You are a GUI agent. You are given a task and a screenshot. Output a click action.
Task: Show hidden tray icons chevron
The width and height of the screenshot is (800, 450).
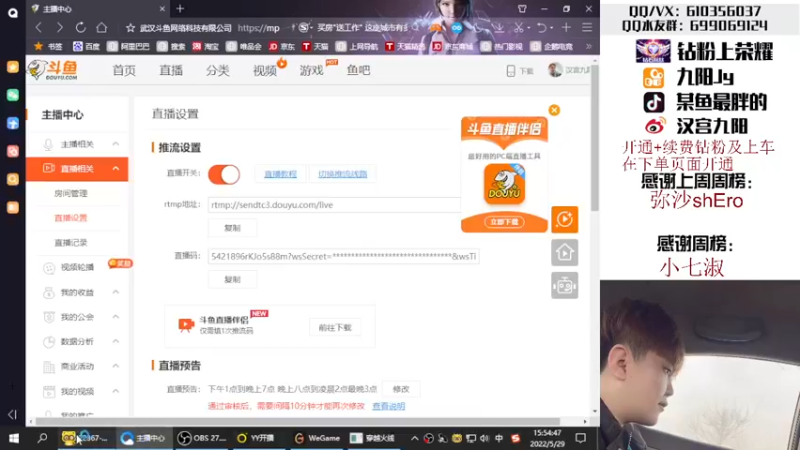click(x=415, y=438)
